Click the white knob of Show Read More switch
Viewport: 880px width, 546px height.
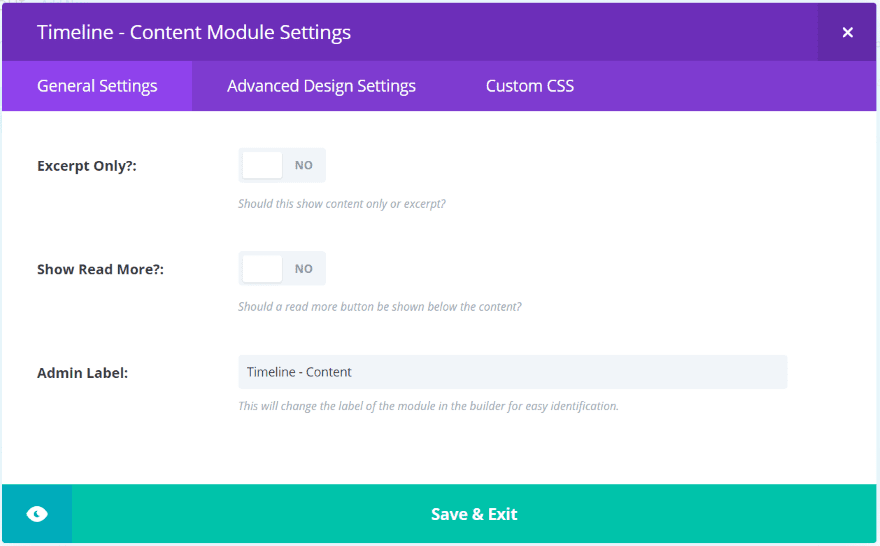click(262, 268)
